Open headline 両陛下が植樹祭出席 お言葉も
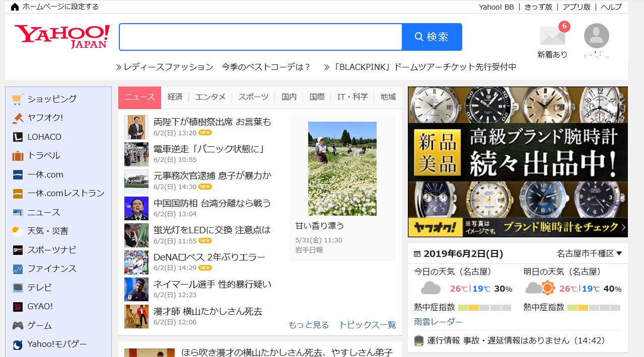 212,122
